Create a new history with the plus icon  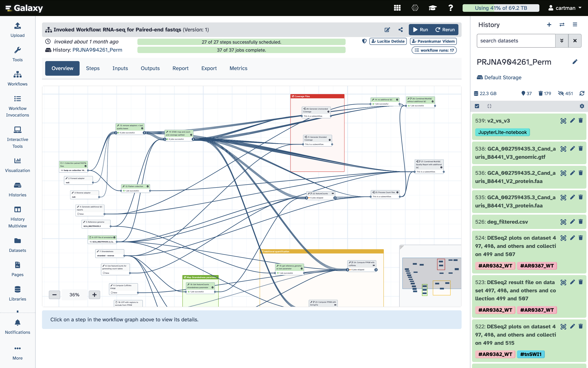pyautogui.click(x=549, y=25)
